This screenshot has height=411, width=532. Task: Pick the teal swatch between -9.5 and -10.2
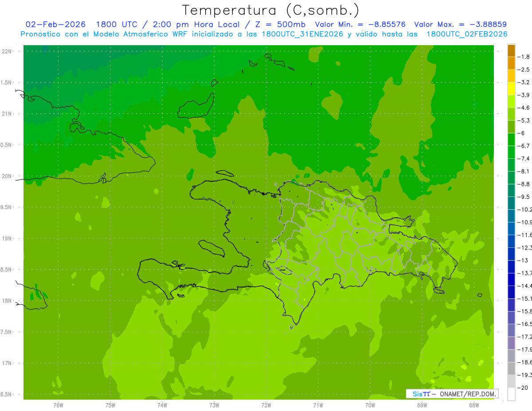click(511, 203)
